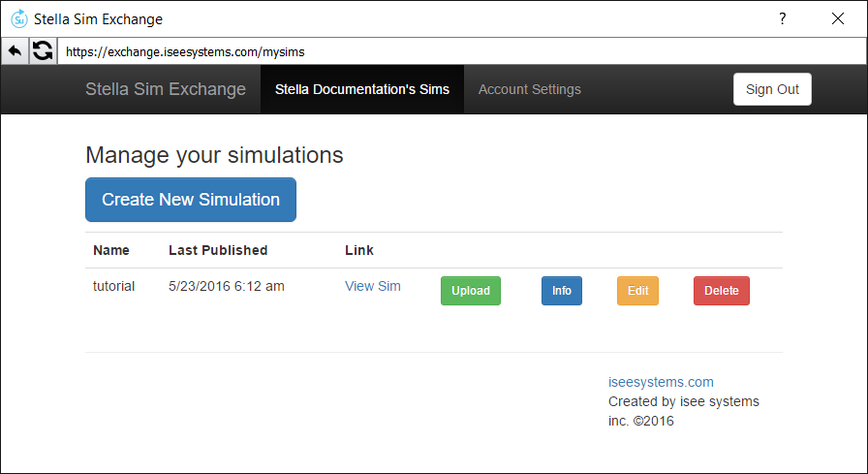The height and width of the screenshot is (474, 868).
Task: Select the tutorial name in the table
Action: tap(114, 286)
